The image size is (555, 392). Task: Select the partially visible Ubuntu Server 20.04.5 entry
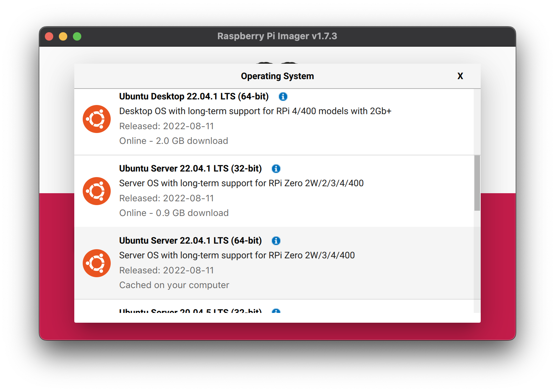(x=190, y=310)
